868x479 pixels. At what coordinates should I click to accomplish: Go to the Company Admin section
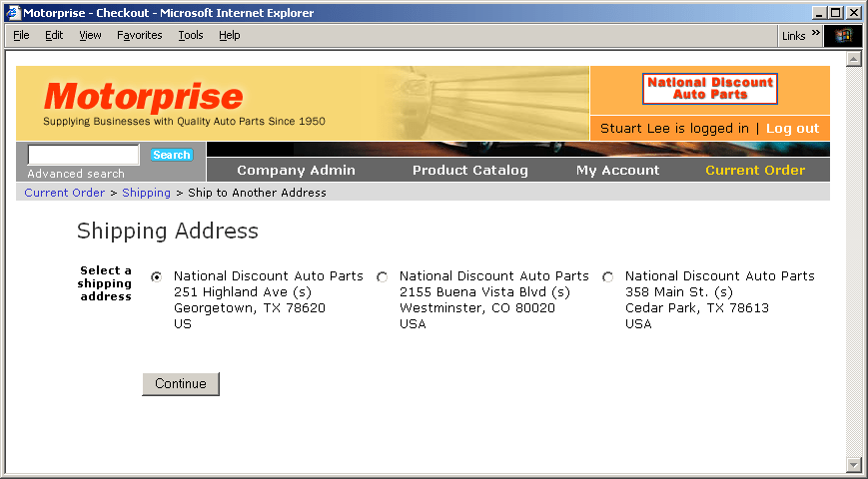pyautogui.click(x=297, y=171)
